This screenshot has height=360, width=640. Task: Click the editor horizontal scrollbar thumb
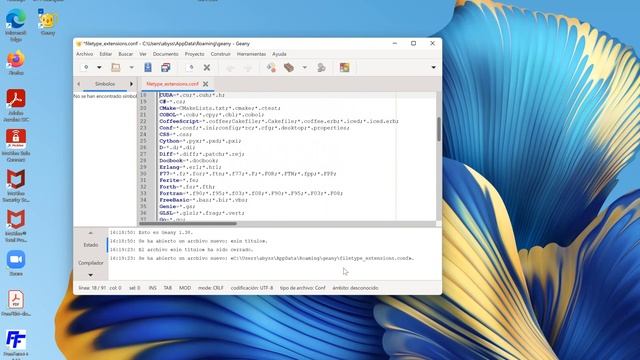(188, 223)
